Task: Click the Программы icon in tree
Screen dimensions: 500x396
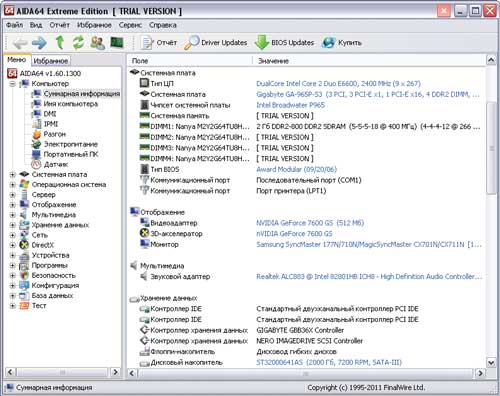Action: pyautogui.click(x=24, y=266)
